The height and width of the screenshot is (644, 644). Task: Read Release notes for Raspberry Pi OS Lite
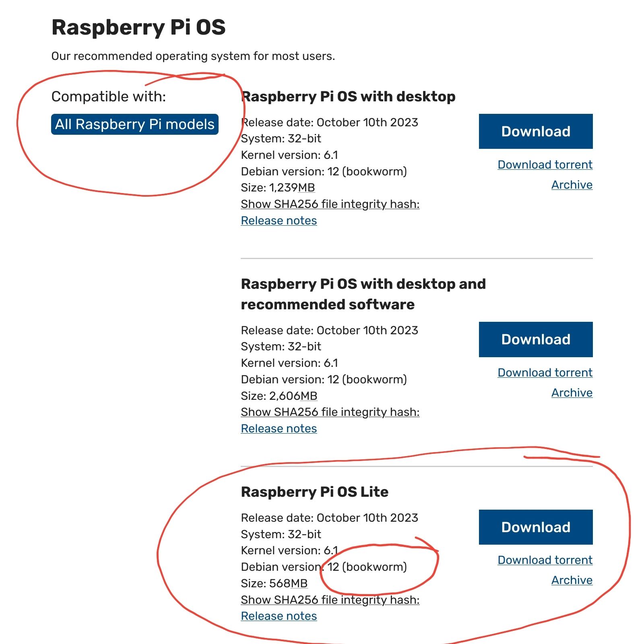click(x=279, y=616)
